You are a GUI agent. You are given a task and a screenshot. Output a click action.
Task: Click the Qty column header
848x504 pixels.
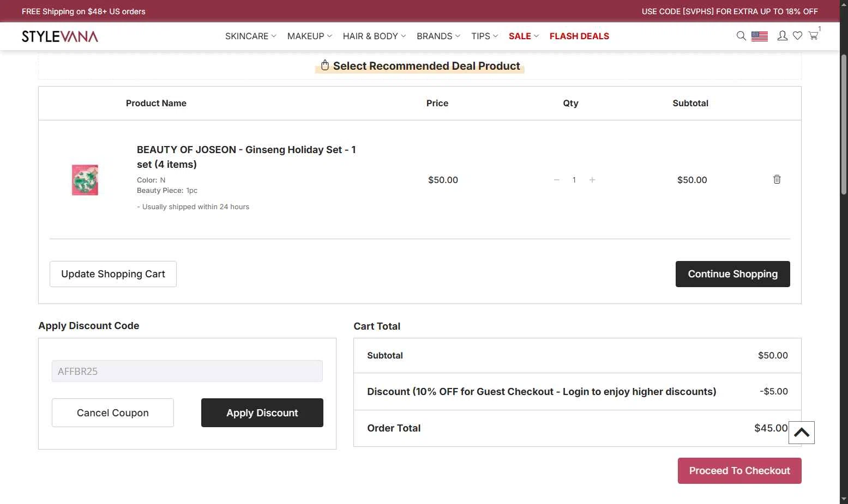click(x=570, y=103)
